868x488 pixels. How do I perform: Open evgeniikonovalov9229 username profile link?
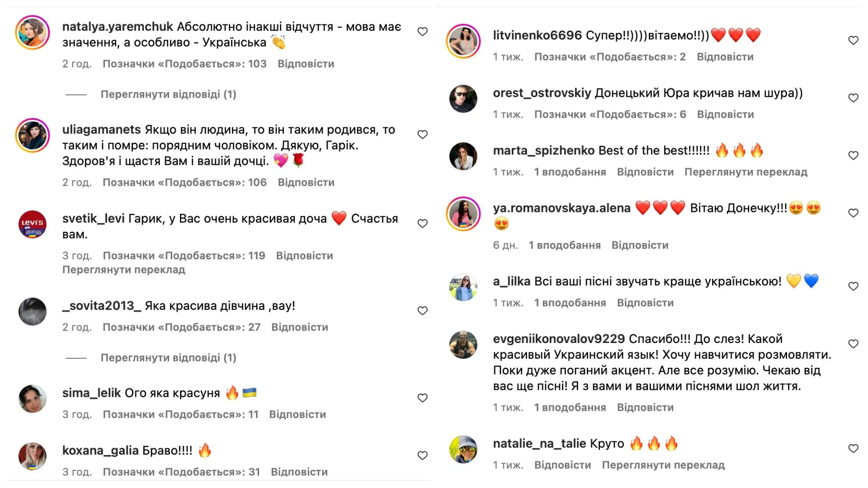point(559,339)
